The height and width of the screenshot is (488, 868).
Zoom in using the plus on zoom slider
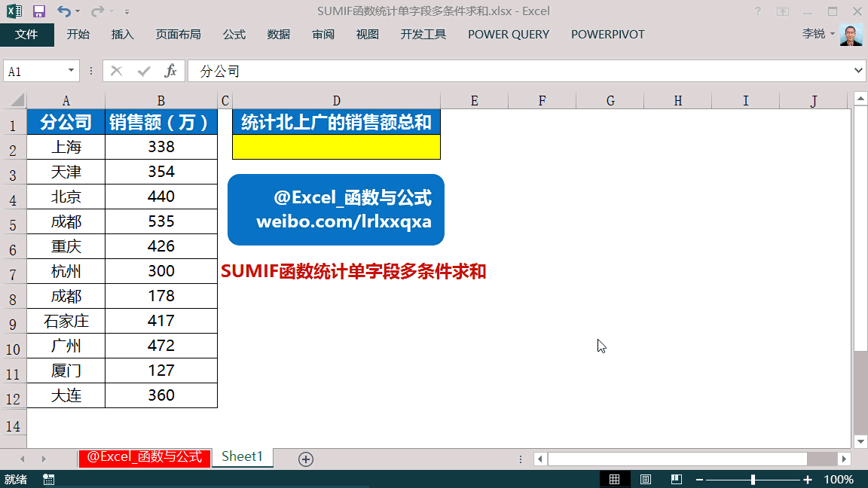pos(807,479)
